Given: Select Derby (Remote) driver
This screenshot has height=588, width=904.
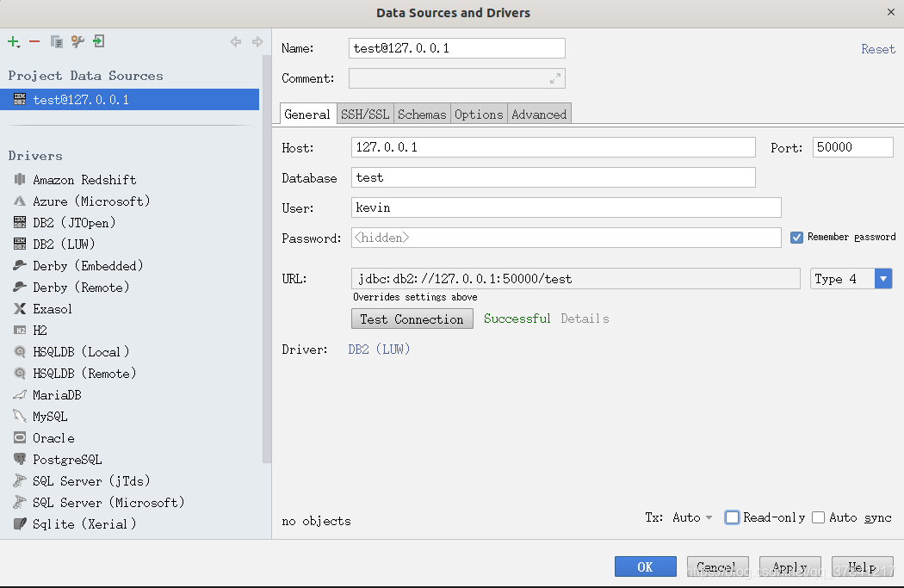Looking at the screenshot, I should [x=71, y=287].
